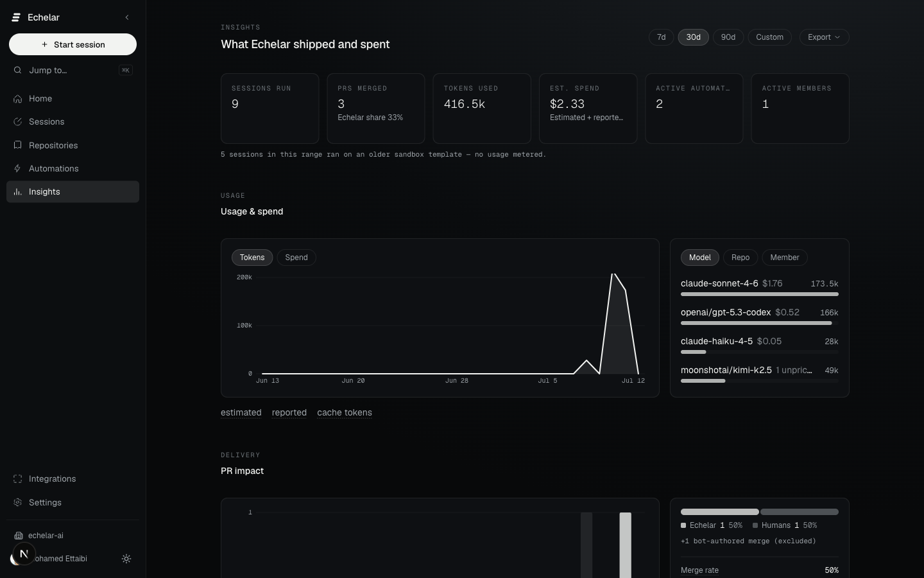Click the Echelar versus Humans share bar
This screenshot has width=924, height=578.
click(760, 512)
